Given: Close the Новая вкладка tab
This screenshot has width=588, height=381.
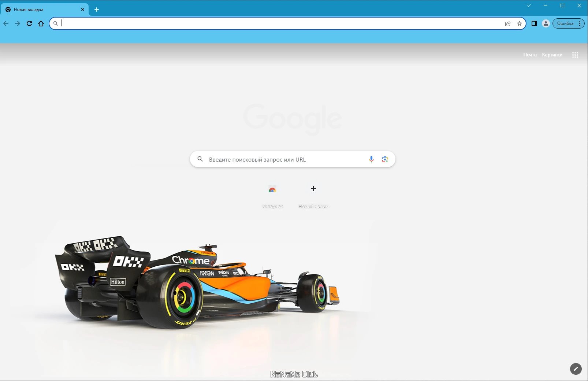Looking at the screenshot, I should (x=83, y=10).
